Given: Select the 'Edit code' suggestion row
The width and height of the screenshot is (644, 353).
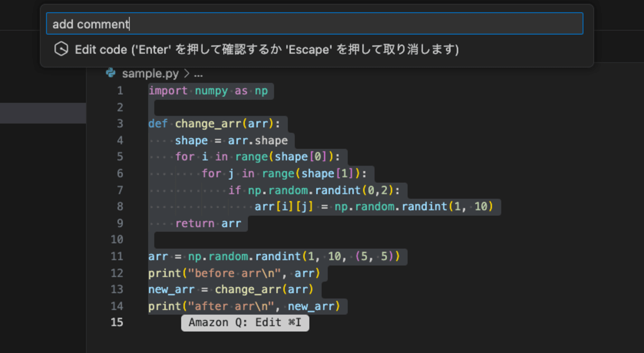Looking at the screenshot, I should pyautogui.click(x=317, y=50).
